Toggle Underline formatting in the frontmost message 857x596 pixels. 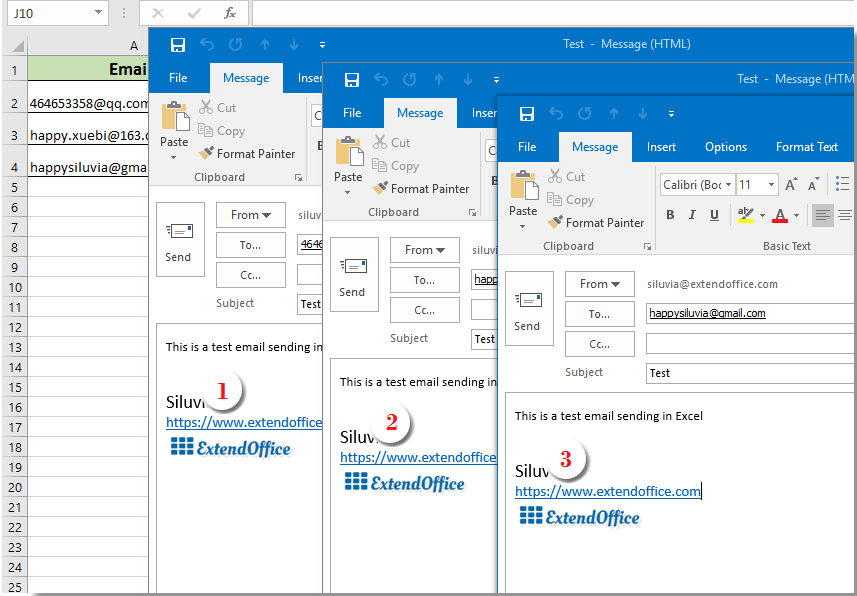pyautogui.click(x=714, y=215)
